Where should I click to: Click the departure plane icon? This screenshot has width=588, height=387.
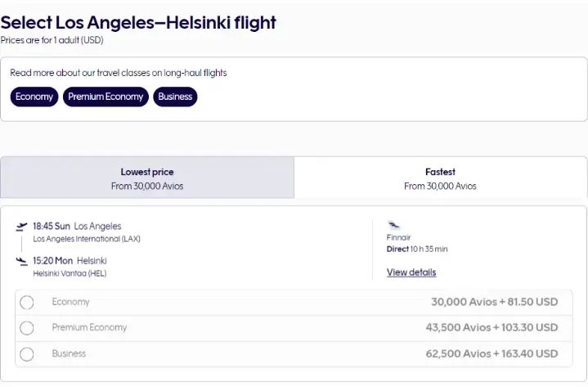pyautogui.click(x=22, y=227)
